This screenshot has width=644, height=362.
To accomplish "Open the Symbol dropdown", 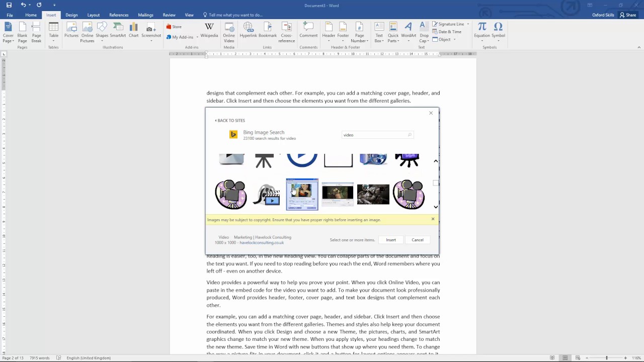I will (x=498, y=33).
